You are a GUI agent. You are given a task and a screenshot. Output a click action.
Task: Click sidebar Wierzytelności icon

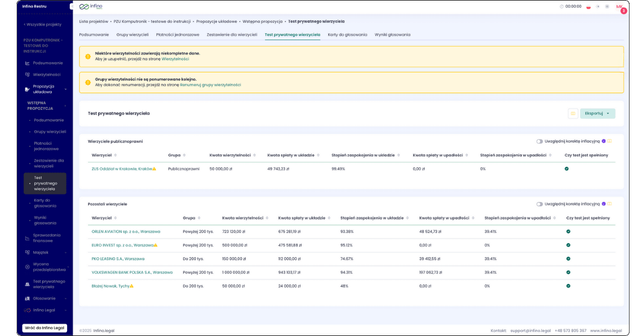click(27, 75)
